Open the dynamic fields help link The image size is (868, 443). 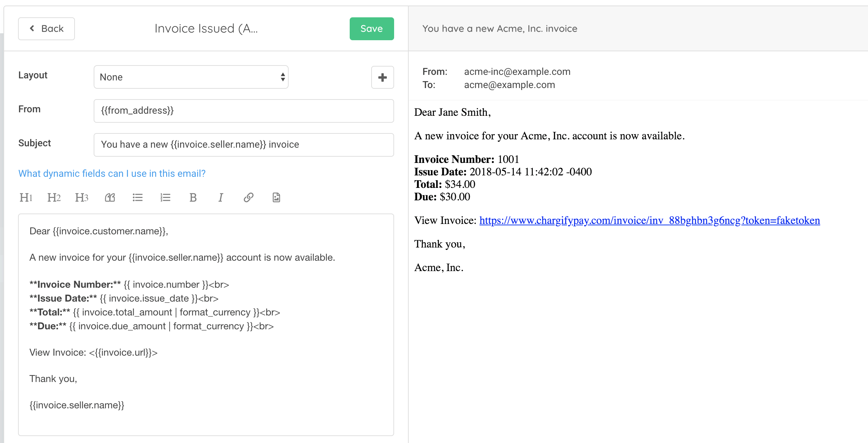coord(112,173)
